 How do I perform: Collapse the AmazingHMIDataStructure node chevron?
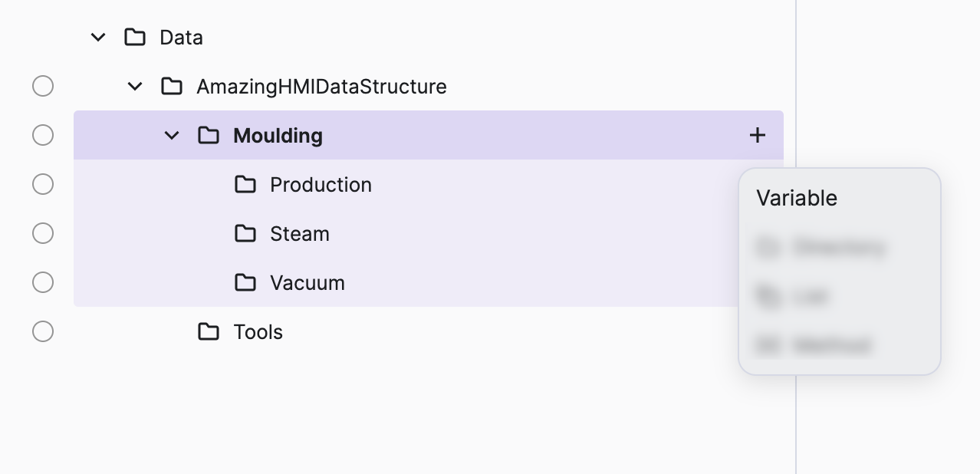135,87
